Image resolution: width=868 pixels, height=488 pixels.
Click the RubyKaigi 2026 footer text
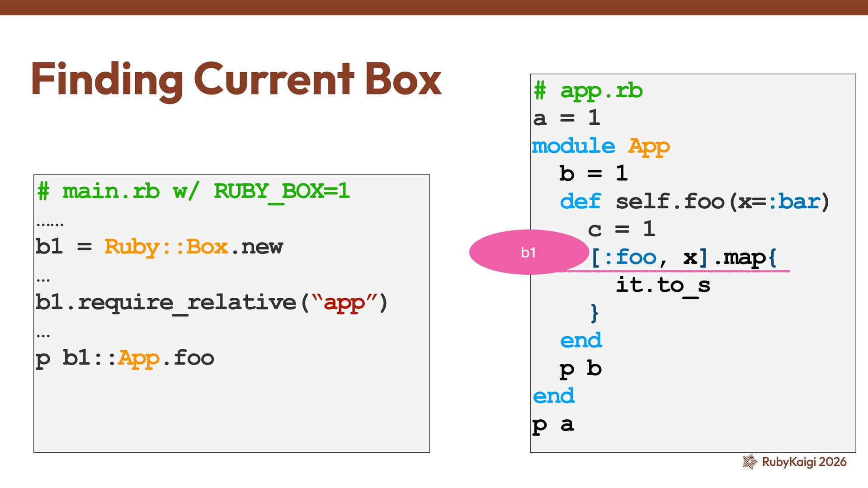point(804,462)
